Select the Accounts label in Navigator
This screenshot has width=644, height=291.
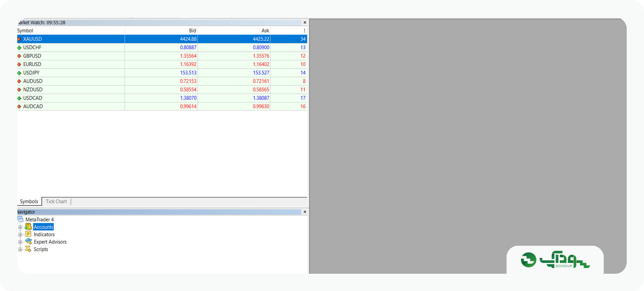pyautogui.click(x=44, y=227)
